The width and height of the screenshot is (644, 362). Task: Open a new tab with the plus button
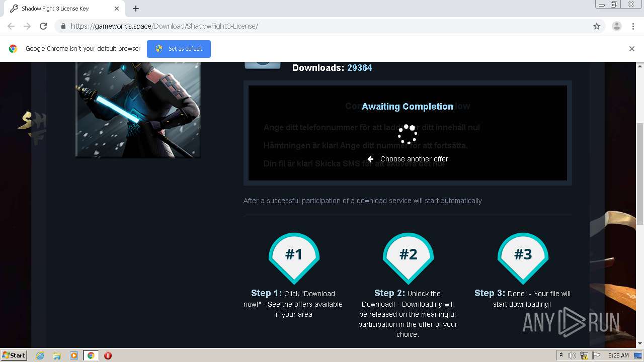pos(136,9)
